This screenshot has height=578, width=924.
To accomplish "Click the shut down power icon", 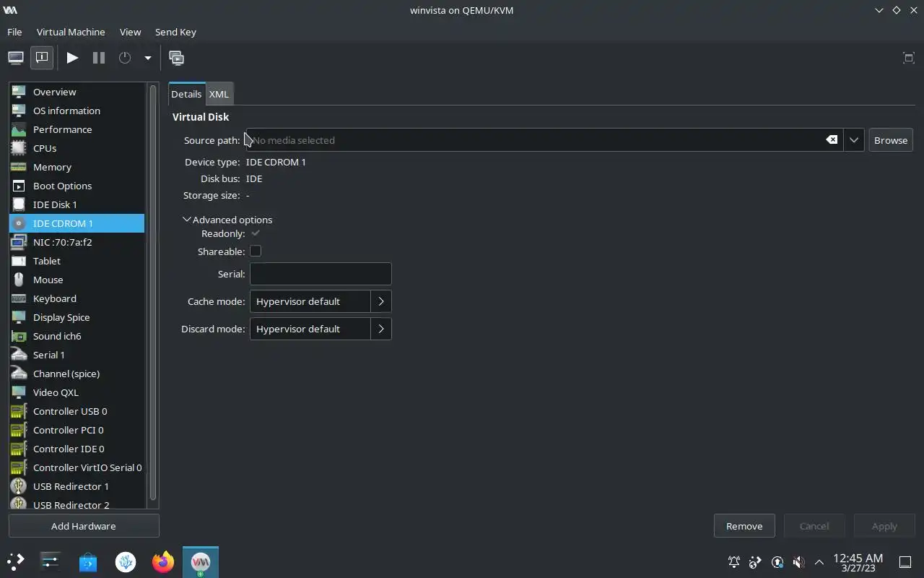I will tap(125, 58).
